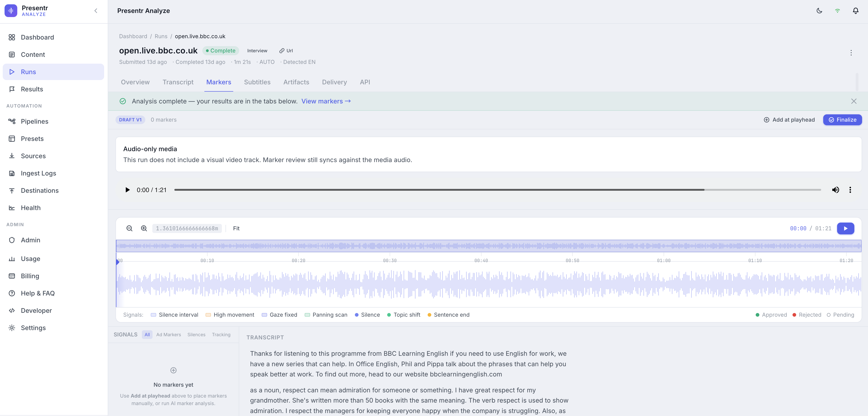This screenshot has width=868, height=416.
Task: Toggle dark mode in the top bar
Action: [819, 11]
